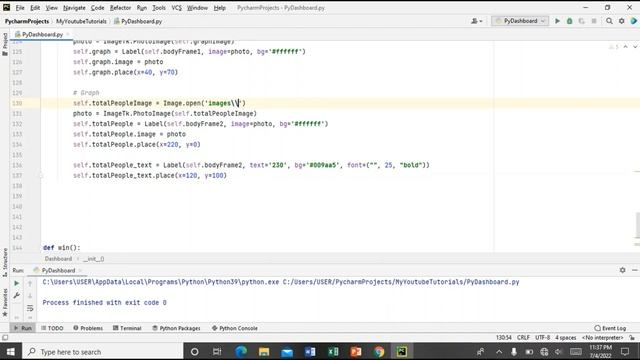Screen dimensions: 640x360
Task: Click the JetBrains Toolbox icon at top right
Action: (x=633, y=21)
